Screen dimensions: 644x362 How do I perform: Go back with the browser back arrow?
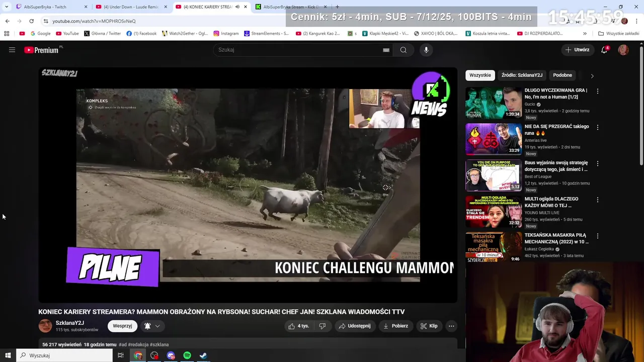click(x=7, y=21)
